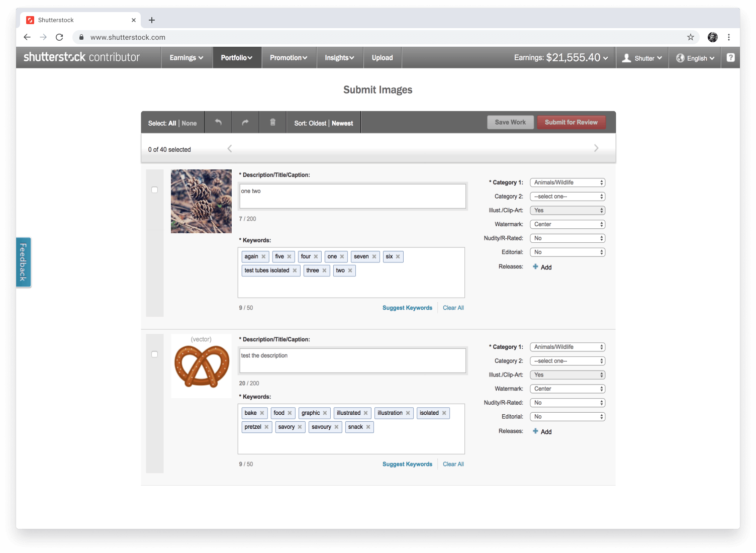Open Category 2 dropdown for pine cone image

[568, 197]
